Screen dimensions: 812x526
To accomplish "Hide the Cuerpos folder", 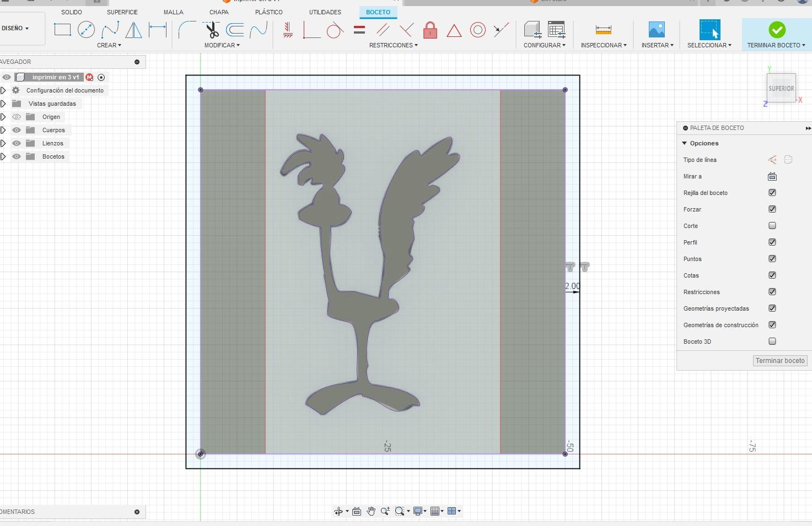I will point(17,130).
